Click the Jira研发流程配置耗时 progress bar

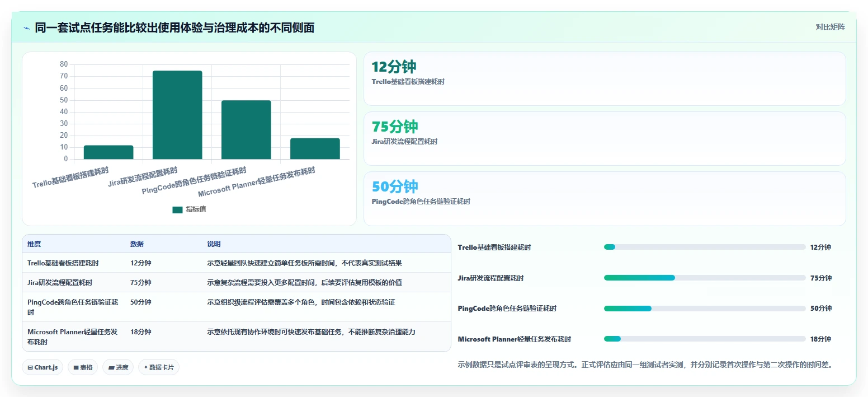click(x=705, y=278)
